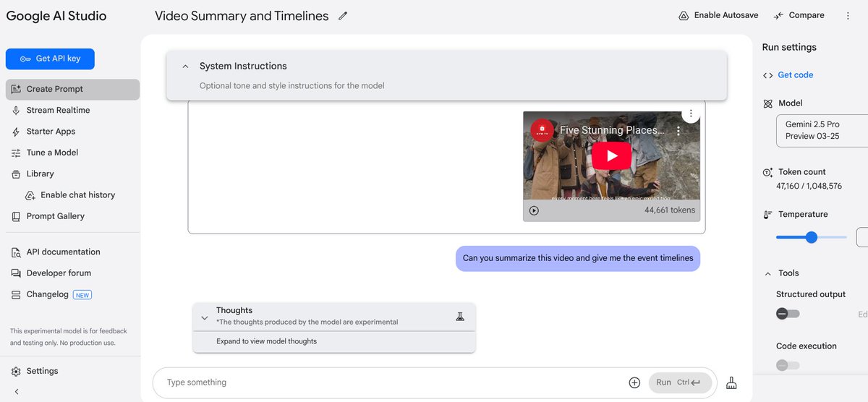Viewport: 868px width, 402px height.
Task: Click the Token count icon
Action: point(767,173)
